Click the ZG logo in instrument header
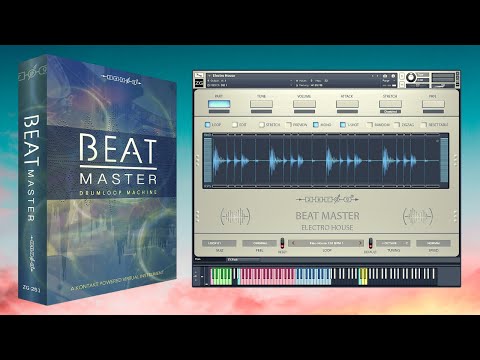The width and height of the screenshot is (480, 360). pos(199,83)
